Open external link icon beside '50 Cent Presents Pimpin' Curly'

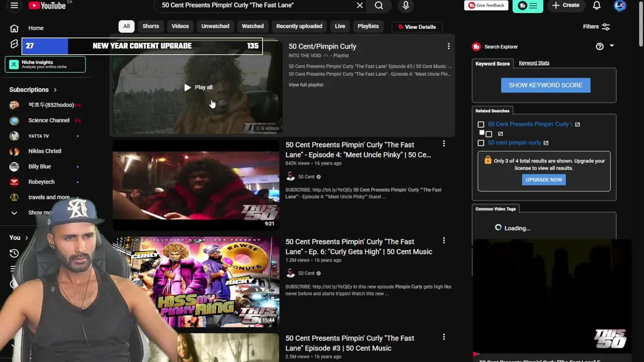click(x=578, y=124)
